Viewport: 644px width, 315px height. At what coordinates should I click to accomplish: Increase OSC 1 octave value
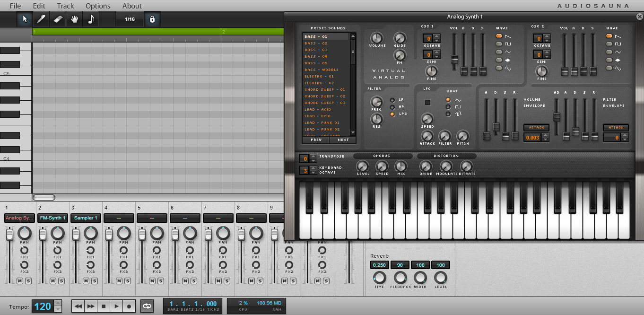click(x=436, y=36)
